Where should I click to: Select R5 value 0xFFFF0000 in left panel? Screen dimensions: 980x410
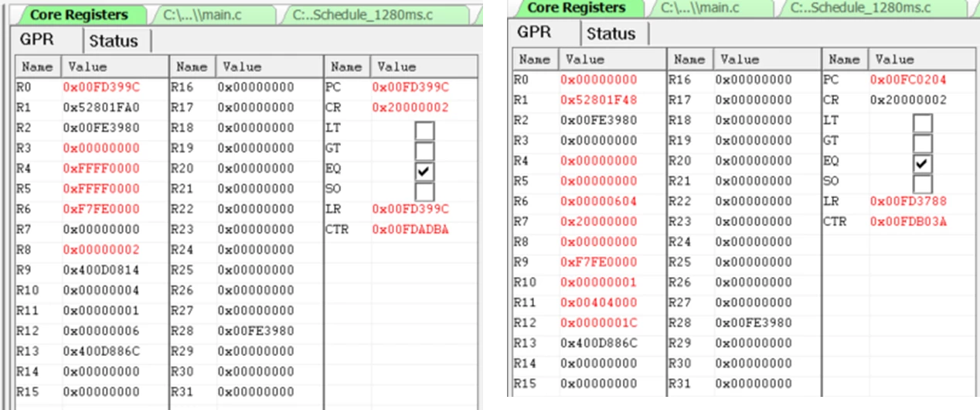[x=101, y=189]
